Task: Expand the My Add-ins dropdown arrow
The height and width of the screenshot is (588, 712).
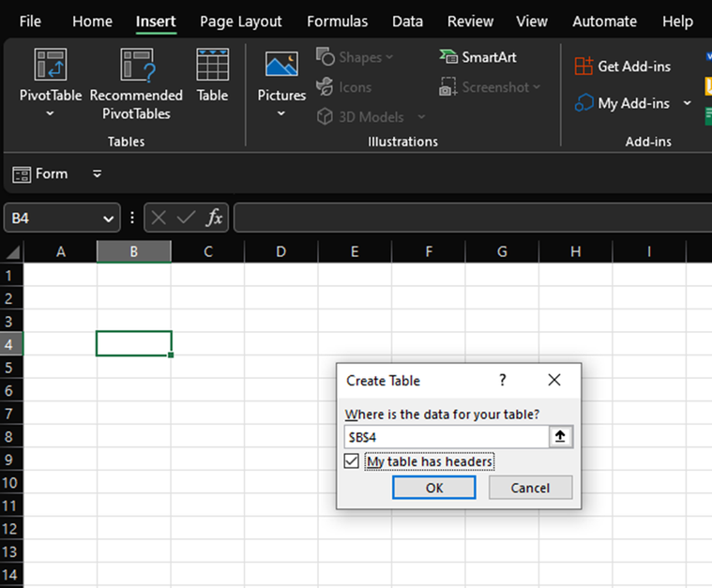Action: pyautogui.click(x=688, y=103)
